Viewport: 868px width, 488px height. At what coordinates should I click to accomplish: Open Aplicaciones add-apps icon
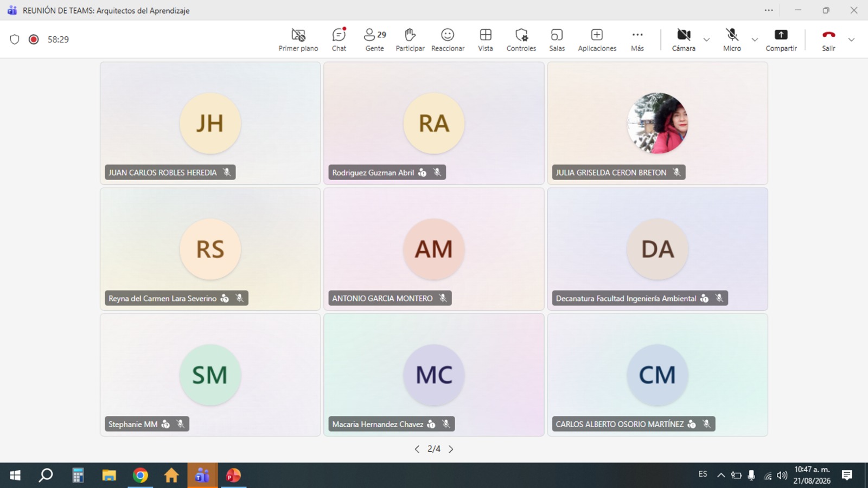(x=597, y=40)
